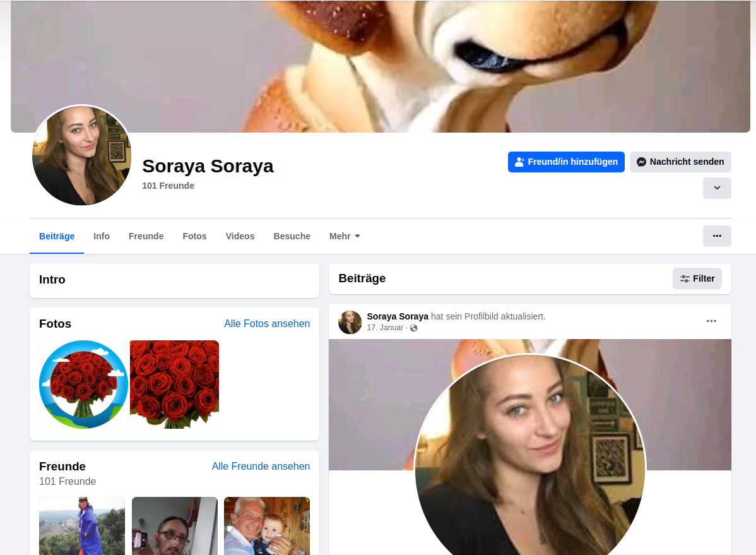
Task: Click the Alle Freunde ansehen link
Action: [x=261, y=467]
